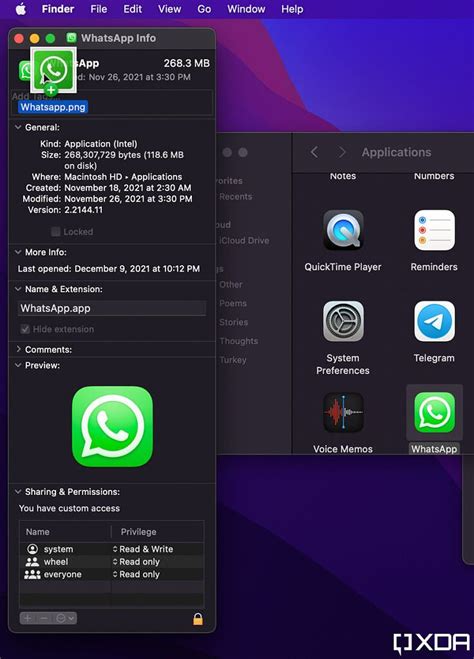This screenshot has height=659, width=474.
Task: Open the Finder menu
Action: click(x=58, y=9)
